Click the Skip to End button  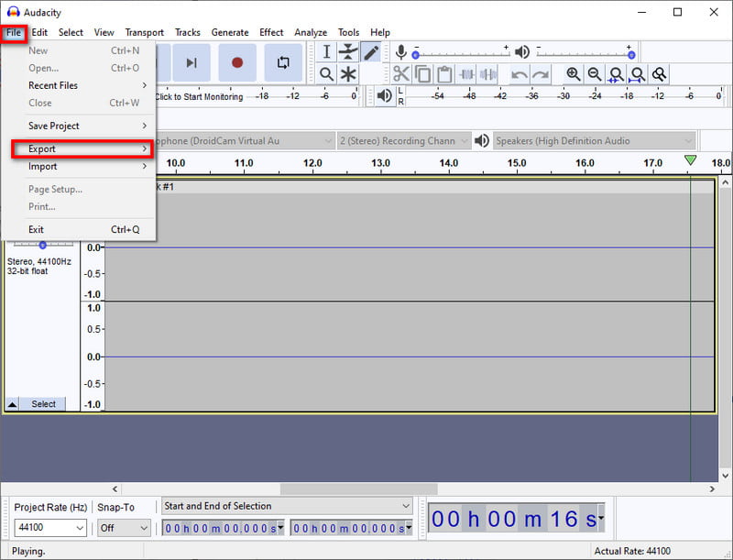point(191,62)
